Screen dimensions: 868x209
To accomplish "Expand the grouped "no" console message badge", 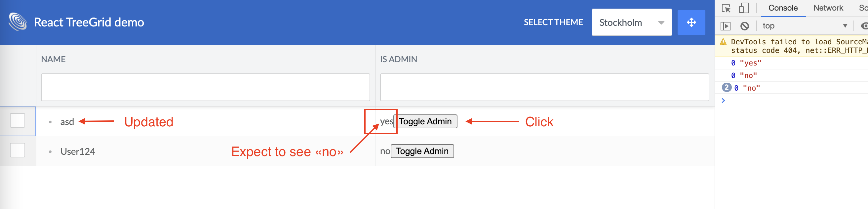I will pos(727,88).
